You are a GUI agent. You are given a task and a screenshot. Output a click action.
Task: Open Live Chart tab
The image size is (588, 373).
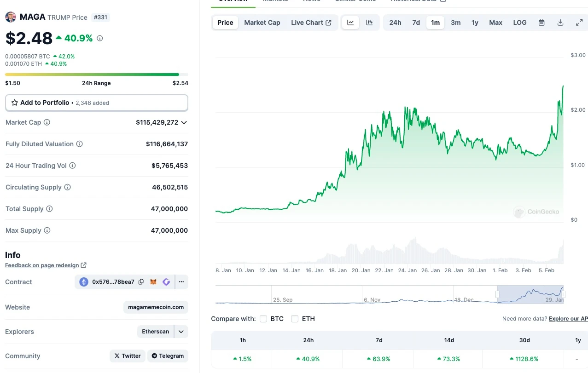[311, 23]
